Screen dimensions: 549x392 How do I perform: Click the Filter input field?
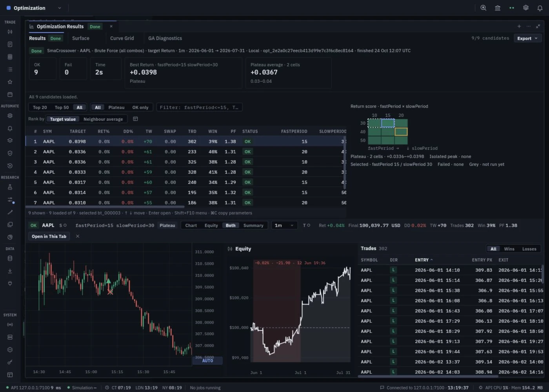tap(200, 107)
